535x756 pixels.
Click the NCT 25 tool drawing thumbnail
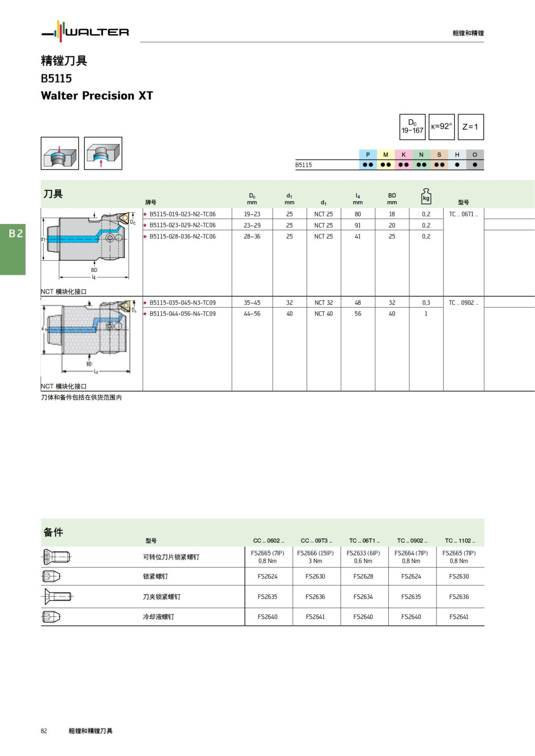point(88,246)
